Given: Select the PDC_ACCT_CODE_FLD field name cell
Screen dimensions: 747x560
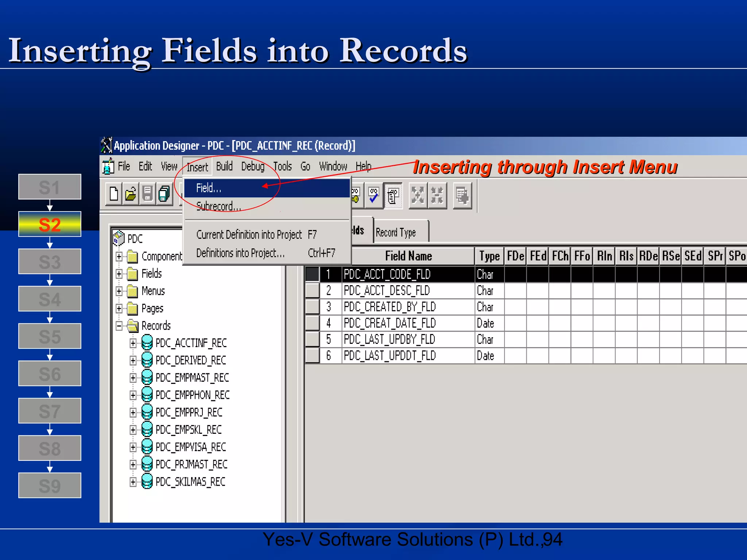Looking at the screenshot, I should coord(408,274).
